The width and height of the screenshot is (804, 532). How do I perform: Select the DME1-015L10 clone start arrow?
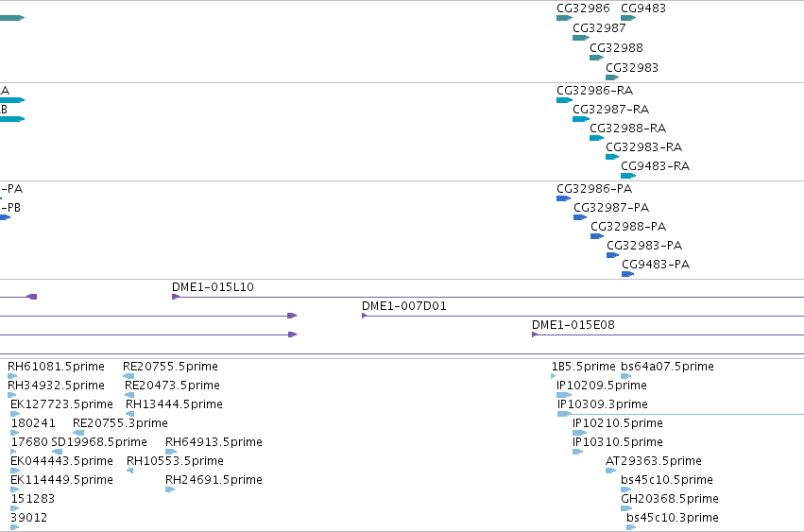point(176,297)
